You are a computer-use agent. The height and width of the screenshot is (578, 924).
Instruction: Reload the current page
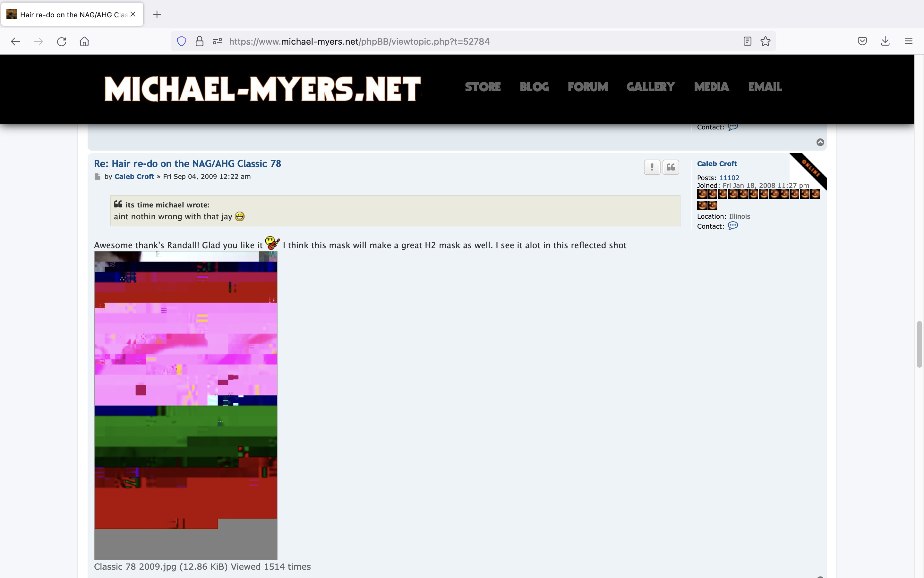tap(62, 41)
